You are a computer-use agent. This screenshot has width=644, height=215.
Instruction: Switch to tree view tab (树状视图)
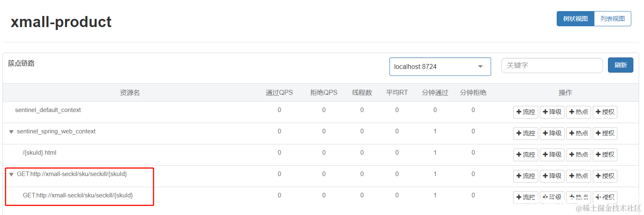575,19
